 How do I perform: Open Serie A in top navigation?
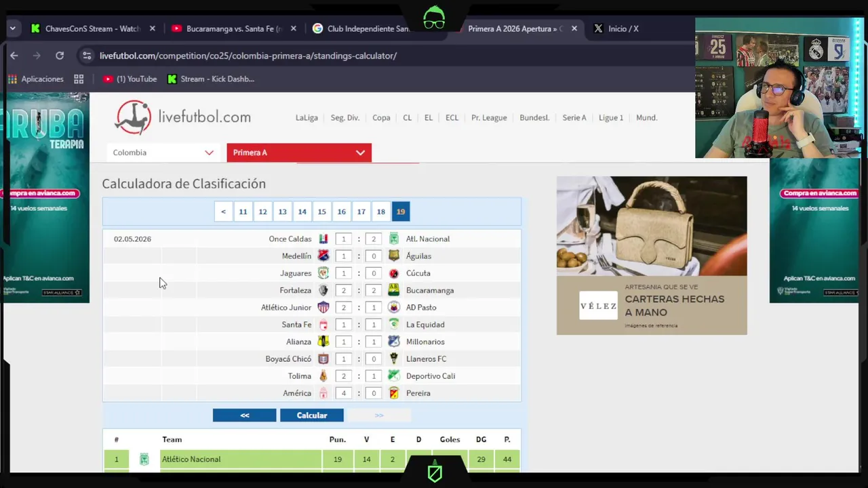pos(574,118)
